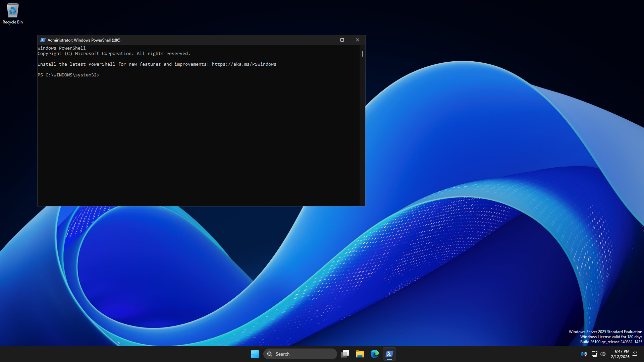
Task: Click the PS C:\WINDOWS\system32 prompt line
Action: (x=68, y=75)
